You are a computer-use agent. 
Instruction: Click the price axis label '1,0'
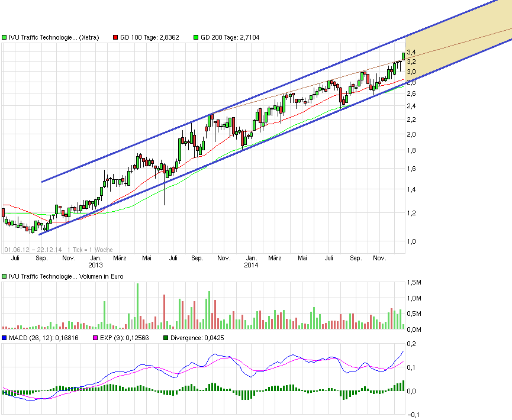[x=411, y=241]
